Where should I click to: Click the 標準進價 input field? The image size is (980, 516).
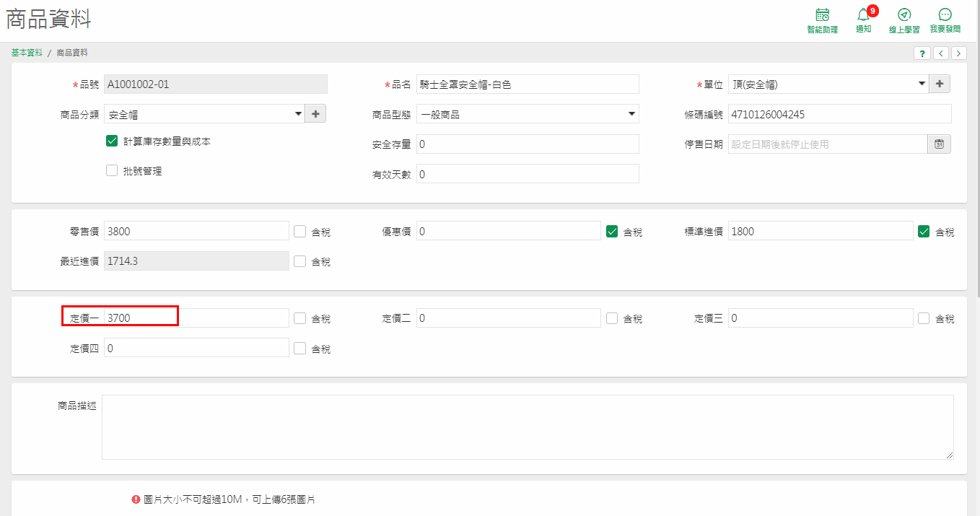[821, 232]
